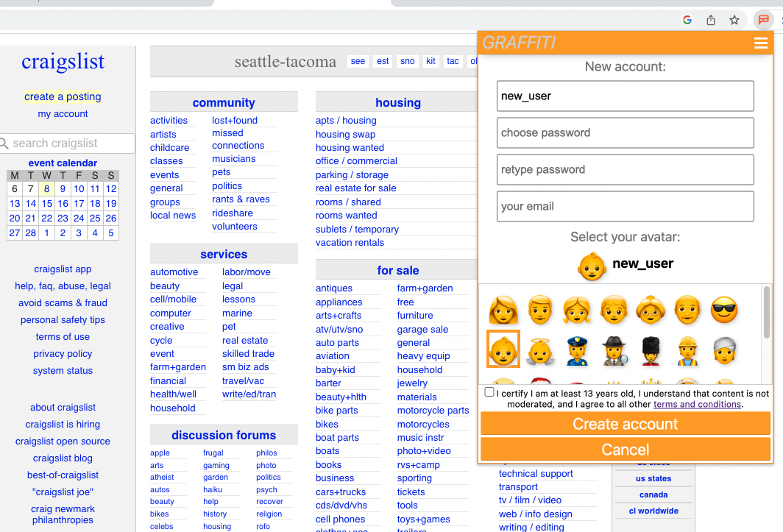This screenshot has height=532, width=783.
Task: Click the Google icon in the address bar
Action: click(x=687, y=20)
